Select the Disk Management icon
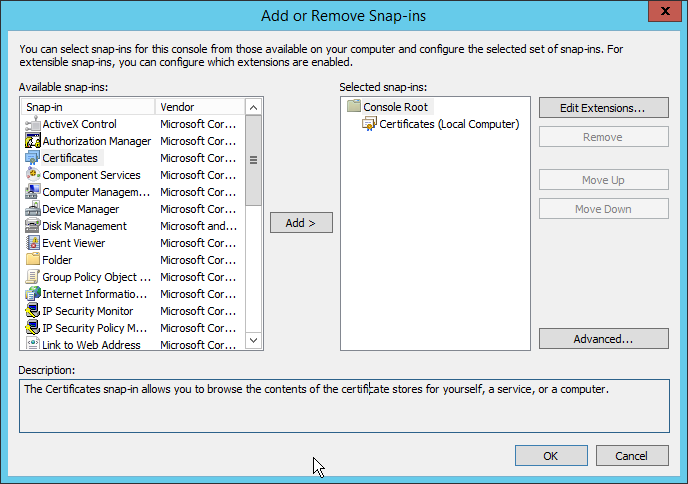The height and width of the screenshot is (484, 688). (x=32, y=226)
